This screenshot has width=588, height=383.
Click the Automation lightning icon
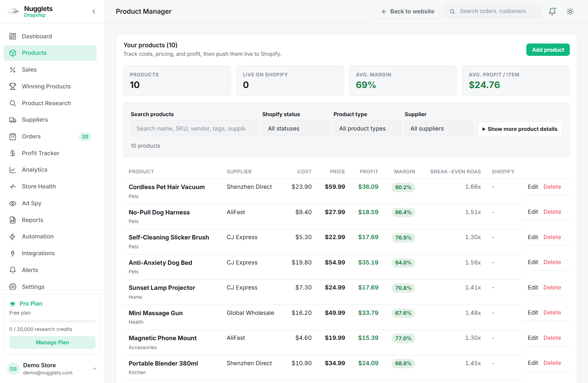click(13, 237)
